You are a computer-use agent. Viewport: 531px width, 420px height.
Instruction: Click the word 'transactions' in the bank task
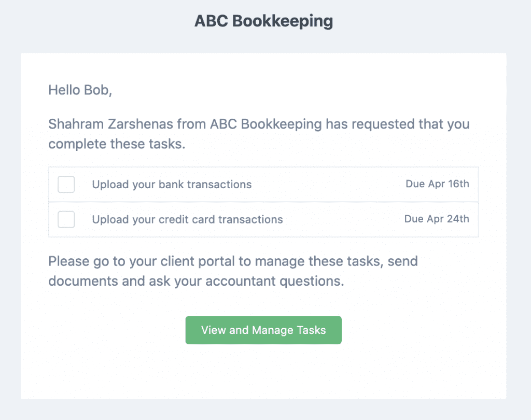click(219, 185)
